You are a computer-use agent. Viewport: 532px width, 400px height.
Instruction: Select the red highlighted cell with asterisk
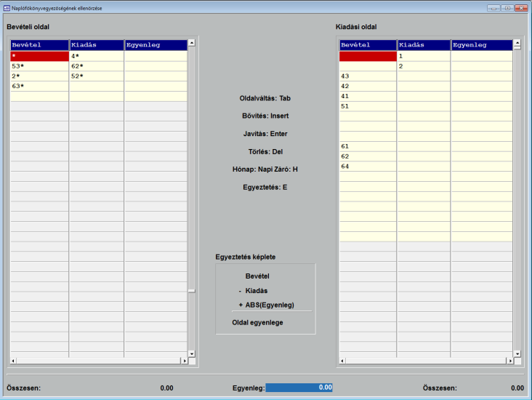40,56
